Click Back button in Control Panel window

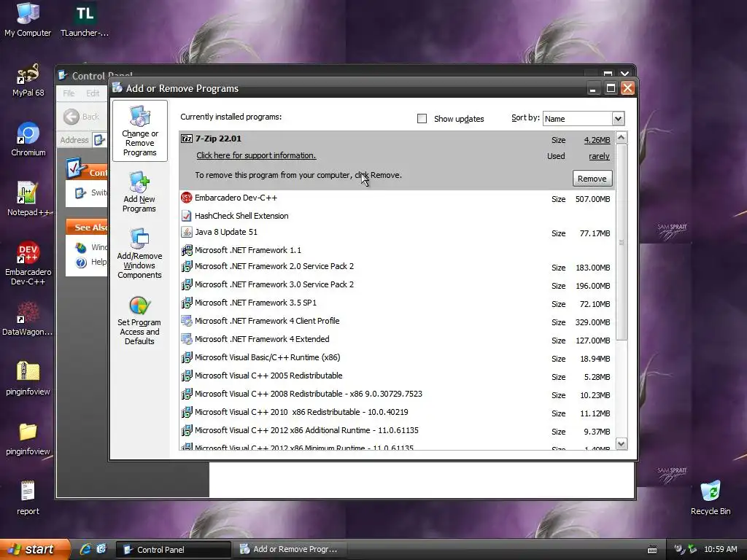pyautogui.click(x=82, y=117)
